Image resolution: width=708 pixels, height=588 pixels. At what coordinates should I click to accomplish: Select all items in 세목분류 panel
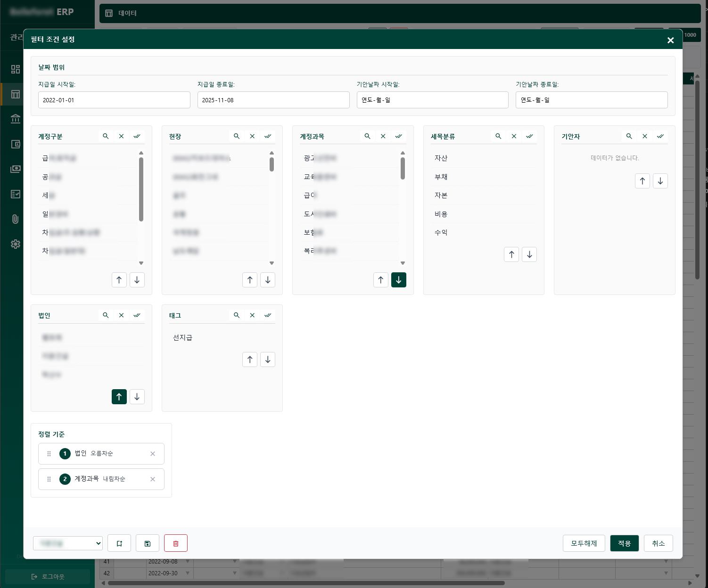point(529,136)
